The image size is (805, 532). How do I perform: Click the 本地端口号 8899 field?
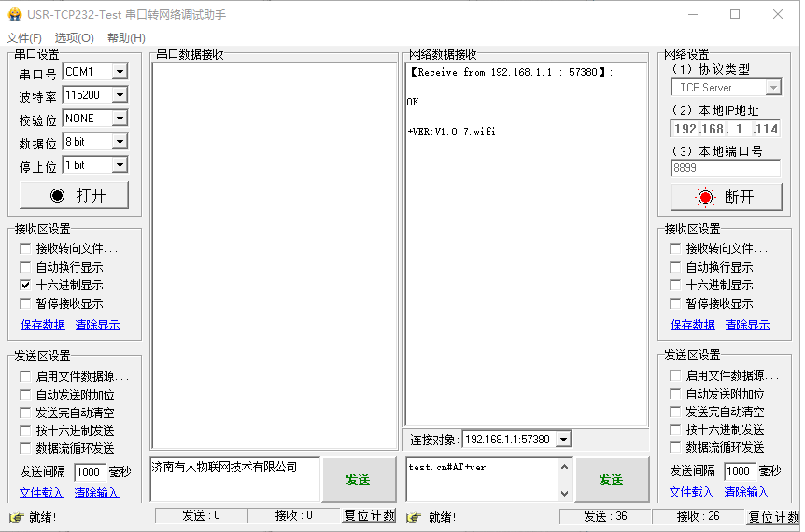726,168
